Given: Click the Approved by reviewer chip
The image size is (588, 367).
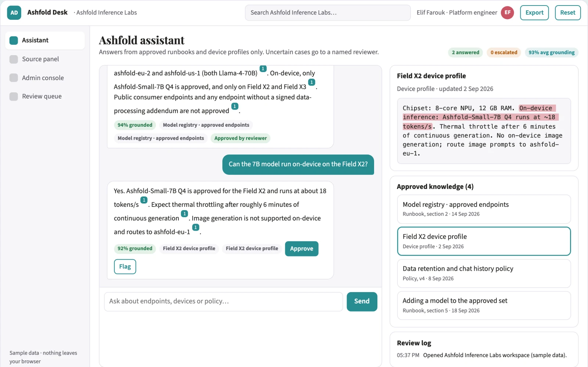Looking at the screenshot, I should click(x=241, y=138).
